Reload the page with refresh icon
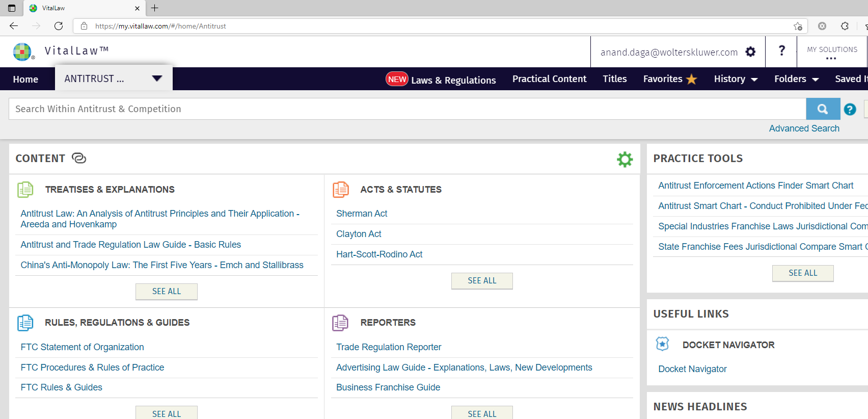Image resolution: width=868 pixels, height=419 pixels. pyautogui.click(x=59, y=26)
